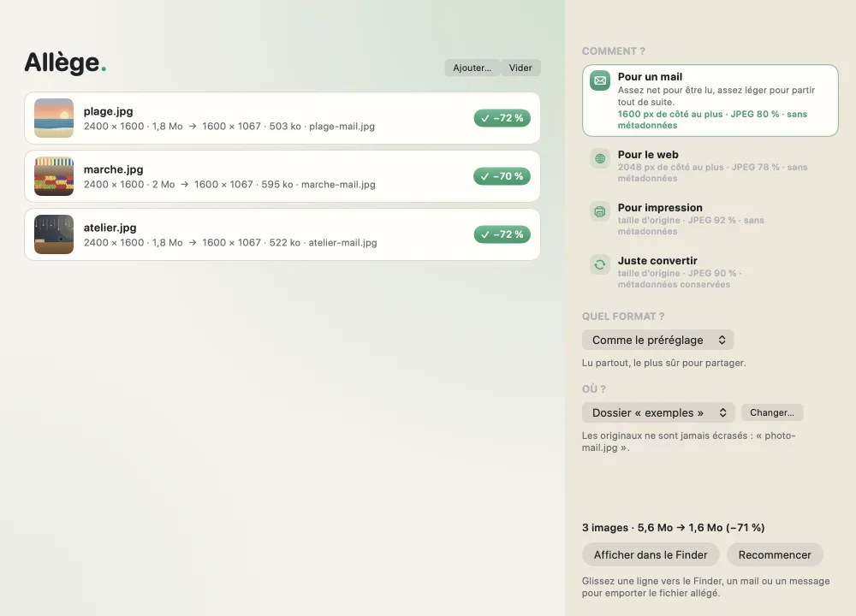Select the "Pour le web" preset
The width and height of the screenshot is (856, 616).
tap(710, 166)
